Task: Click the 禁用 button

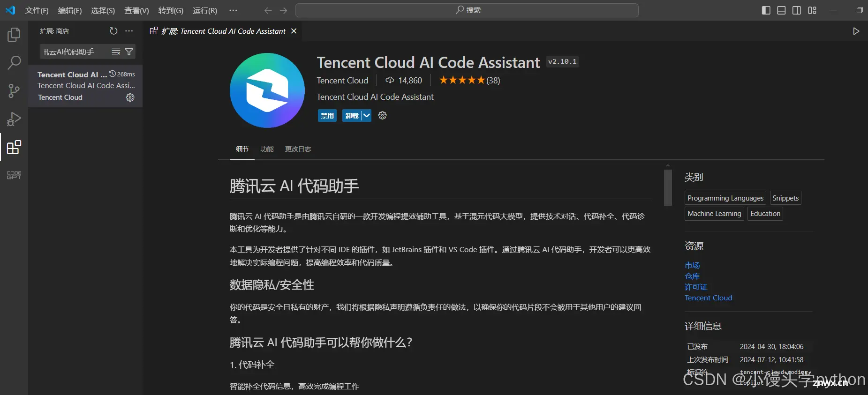Action: [327, 115]
